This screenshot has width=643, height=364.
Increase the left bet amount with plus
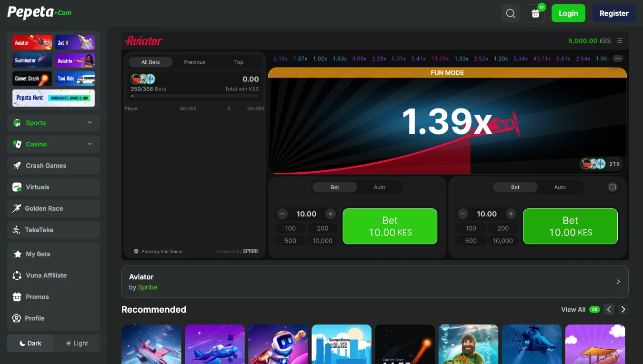pyautogui.click(x=331, y=214)
